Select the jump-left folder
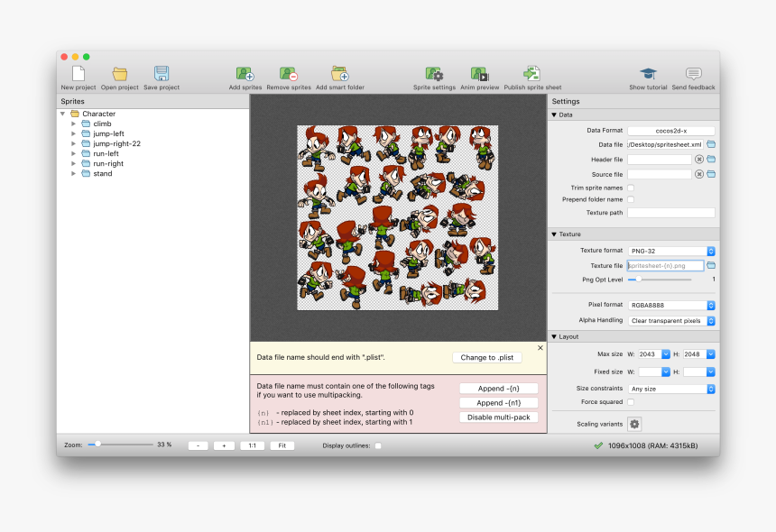The image size is (776, 532). (108, 133)
